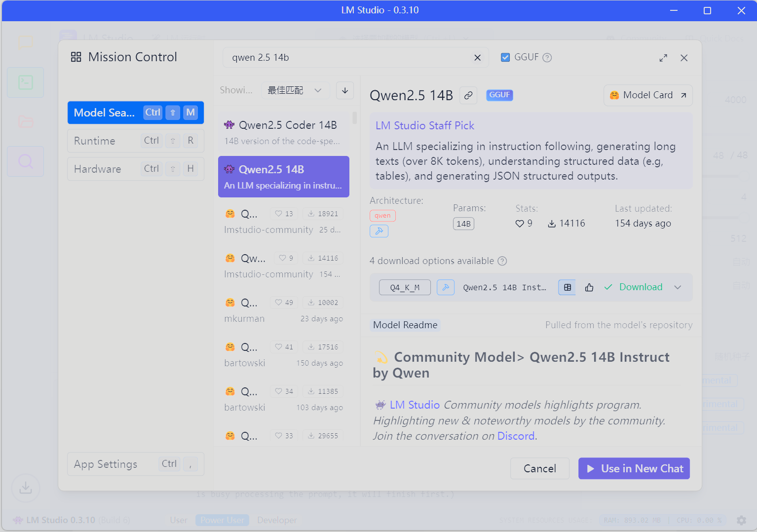Click the GGUF badge beside model title
Image resolution: width=757 pixels, height=532 pixels.
tap(499, 95)
